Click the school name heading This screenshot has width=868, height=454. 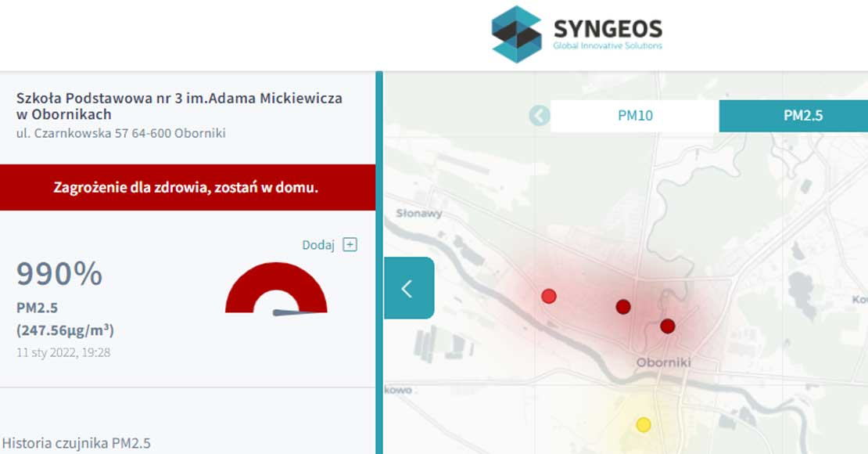point(181,106)
